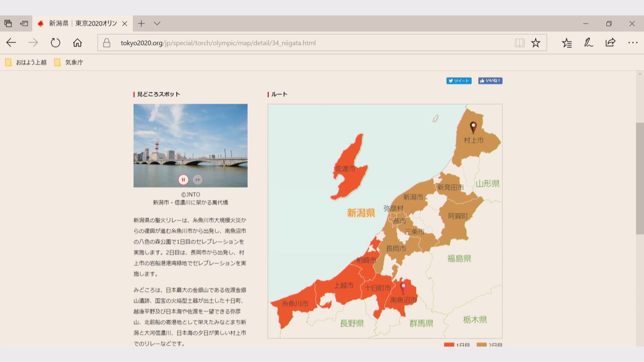Open the reading view icon
Screen dimensions: 644x362
pyautogui.click(x=519, y=43)
